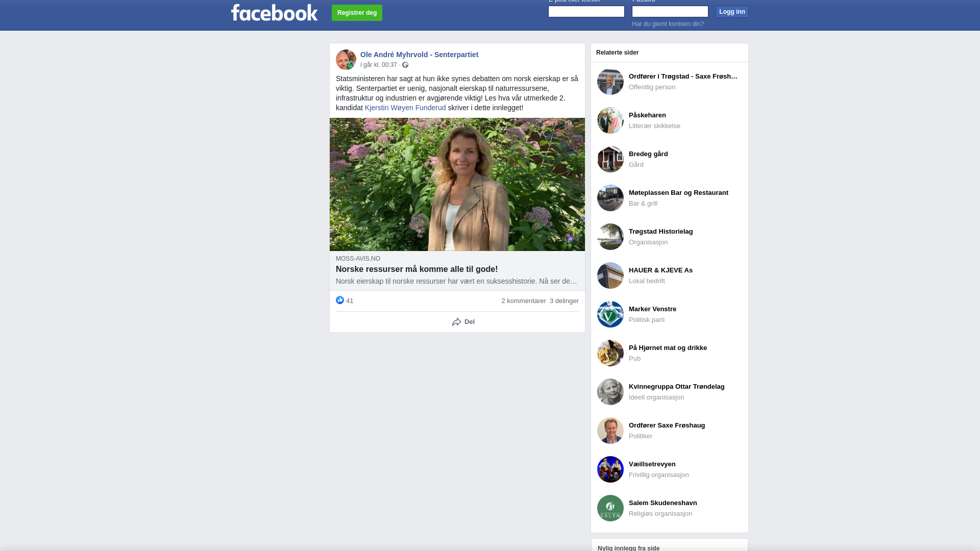Open the article photo of woman
This screenshot has height=551, width=980.
(x=457, y=185)
